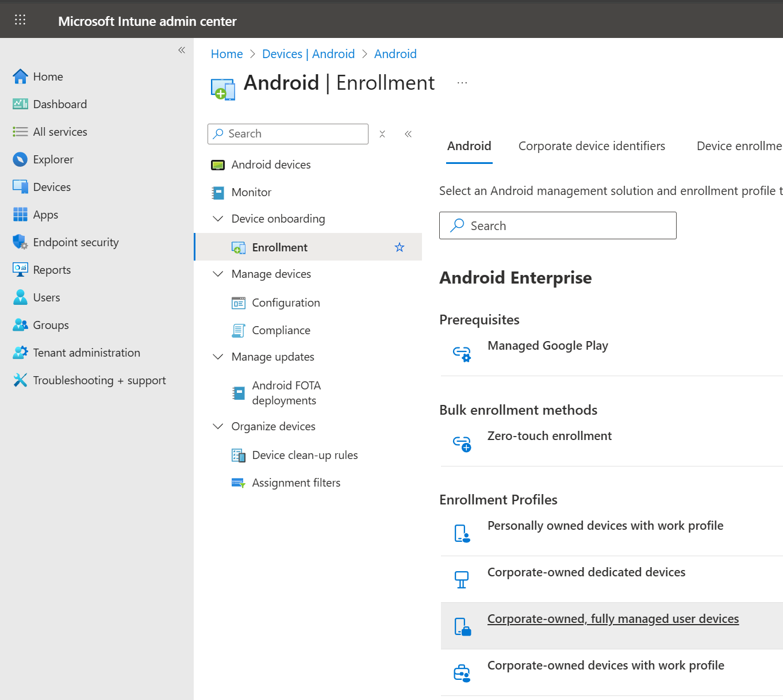Click the Android devices icon
The width and height of the screenshot is (783, 700).
pos(218,165)
